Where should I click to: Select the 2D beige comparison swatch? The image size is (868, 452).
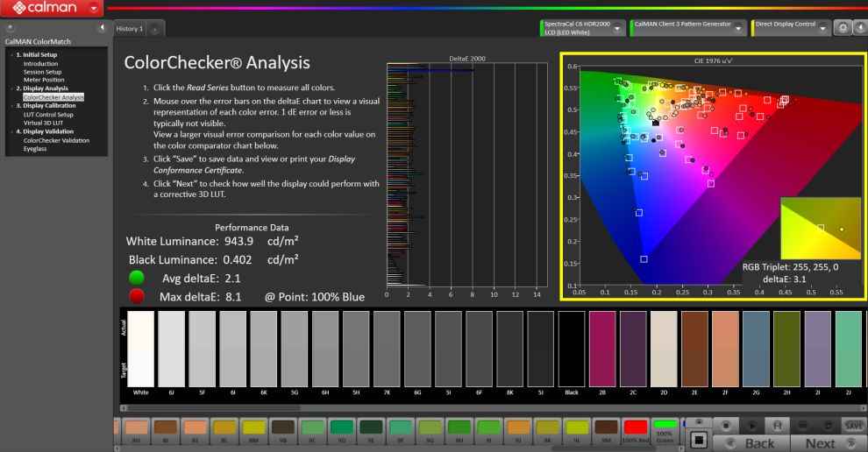coord(664,350)
